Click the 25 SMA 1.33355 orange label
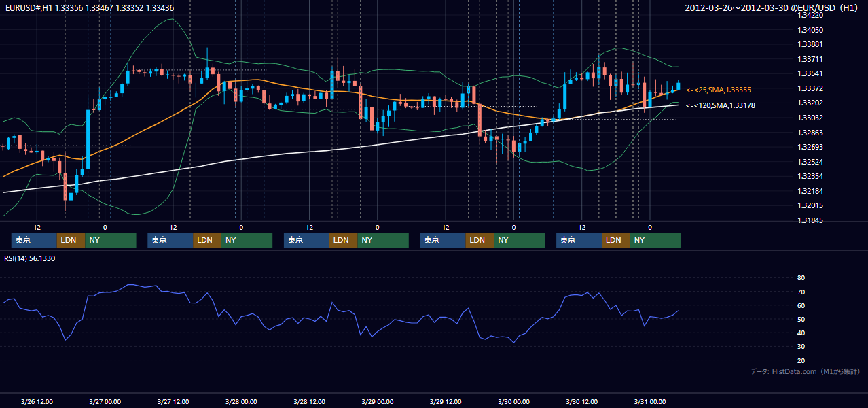Screen dimensions: 868x408 coord(719,90)
